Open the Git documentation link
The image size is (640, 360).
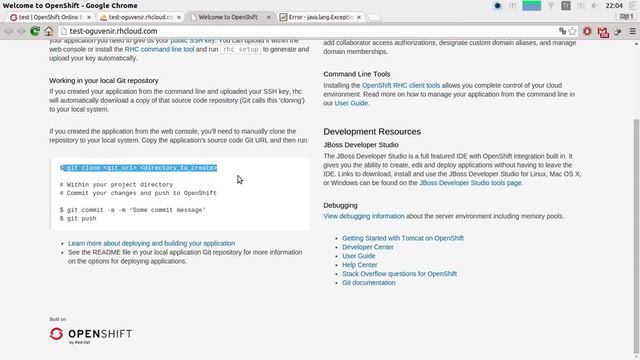pyautogui.click(x=369, y=283)
